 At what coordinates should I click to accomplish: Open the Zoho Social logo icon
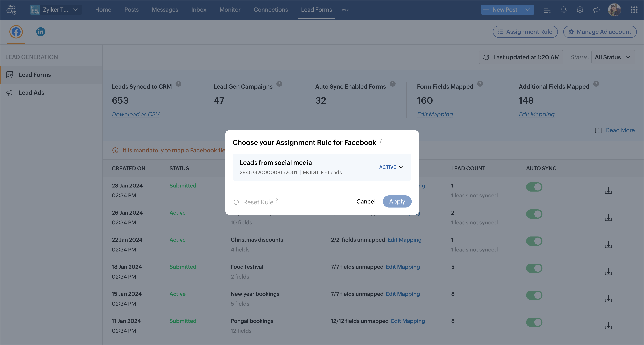tap(12, 10)
